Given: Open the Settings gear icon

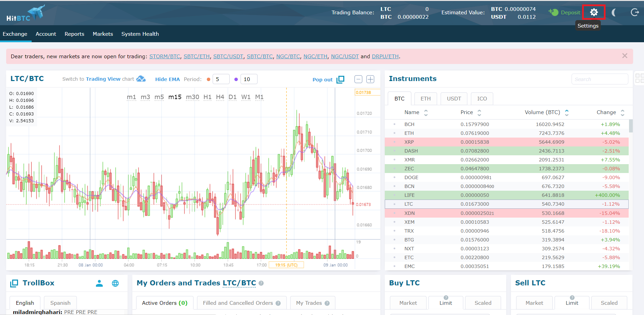Looking at the screenshot, I should click(x=594, y=12).
